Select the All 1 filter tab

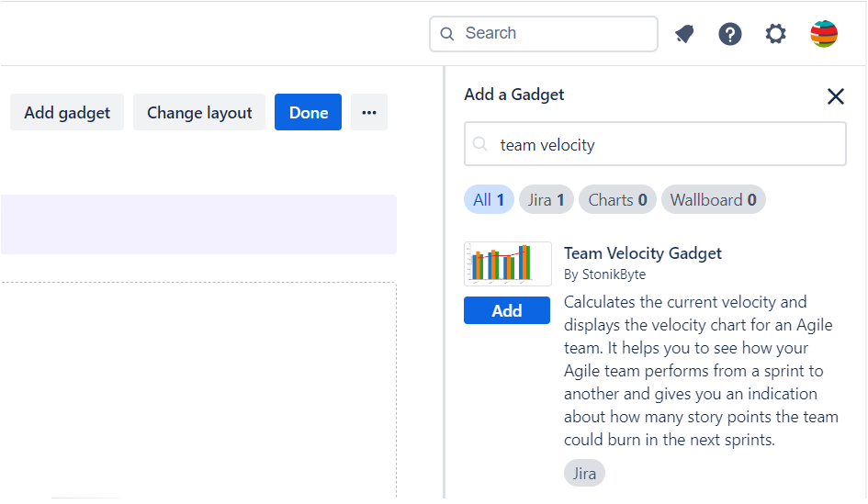tap(489, 200)
